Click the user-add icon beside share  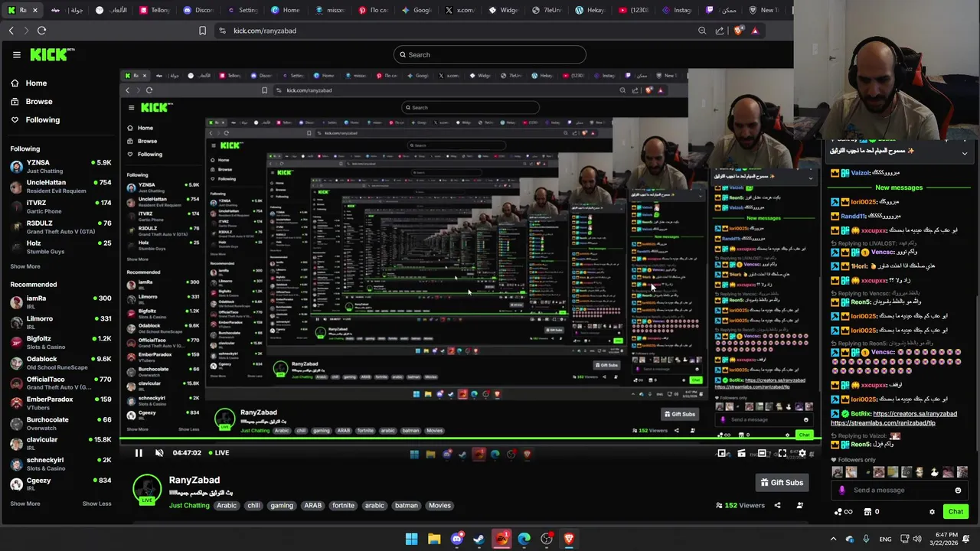pos(800,505)
